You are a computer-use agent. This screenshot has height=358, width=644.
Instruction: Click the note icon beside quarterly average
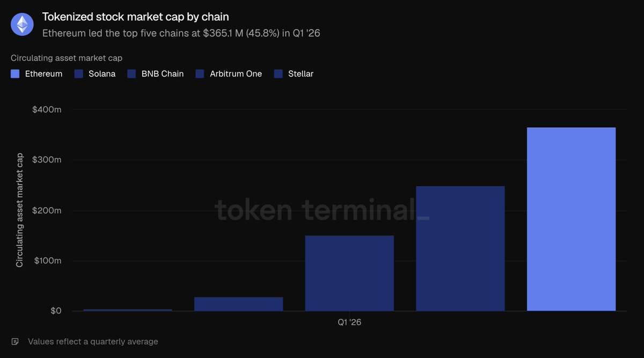click(15, 341)
